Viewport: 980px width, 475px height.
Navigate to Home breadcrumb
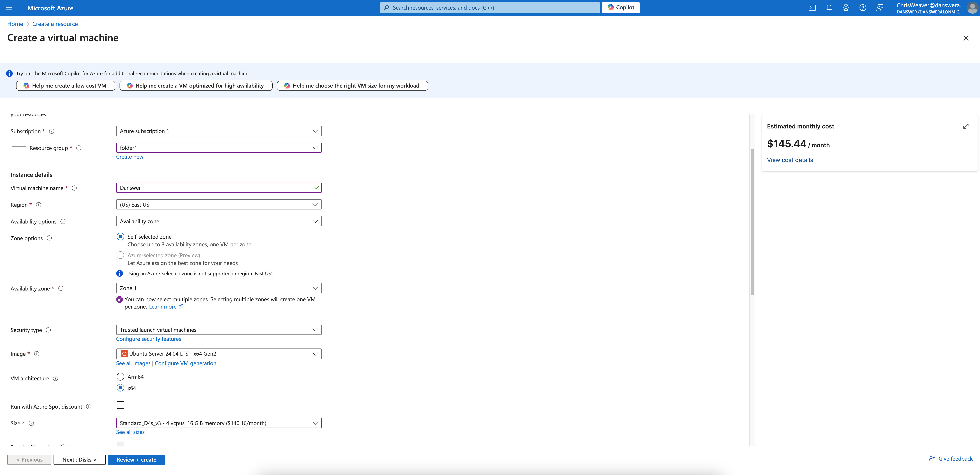[15, 24]
